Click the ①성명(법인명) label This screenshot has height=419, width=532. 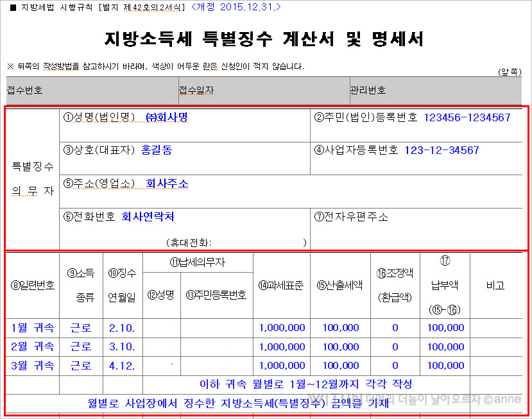pos(99,117)
